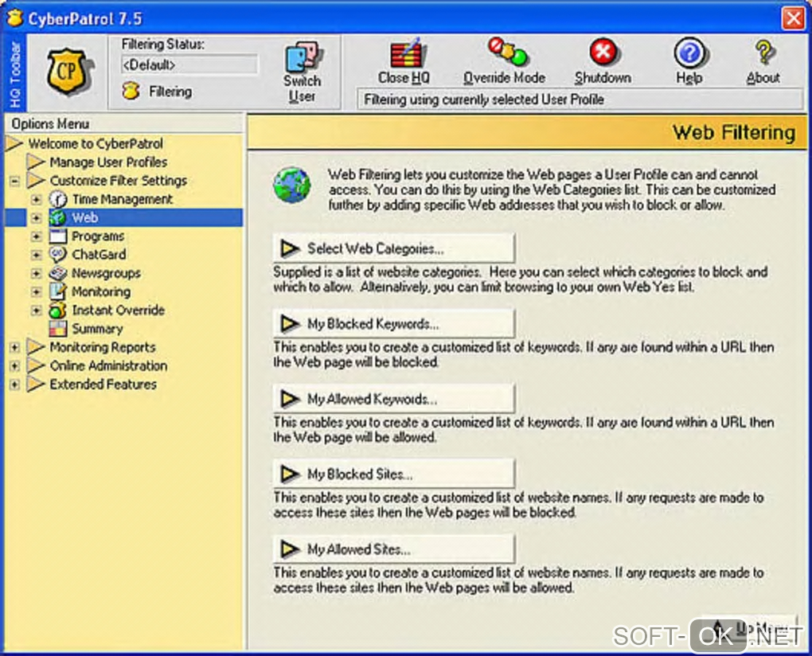812x656 pixels.
Task: Click the Instant Override icon in tree
Action: pos(58,310)
